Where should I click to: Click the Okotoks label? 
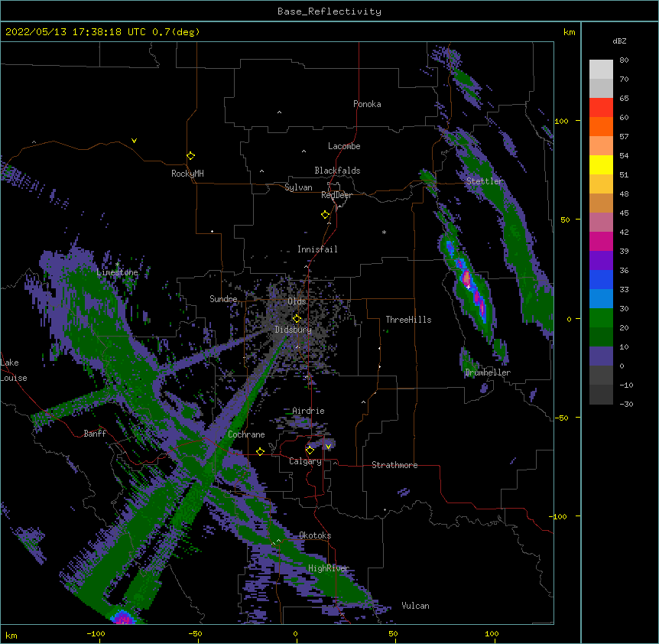click(x=315, y=535)
